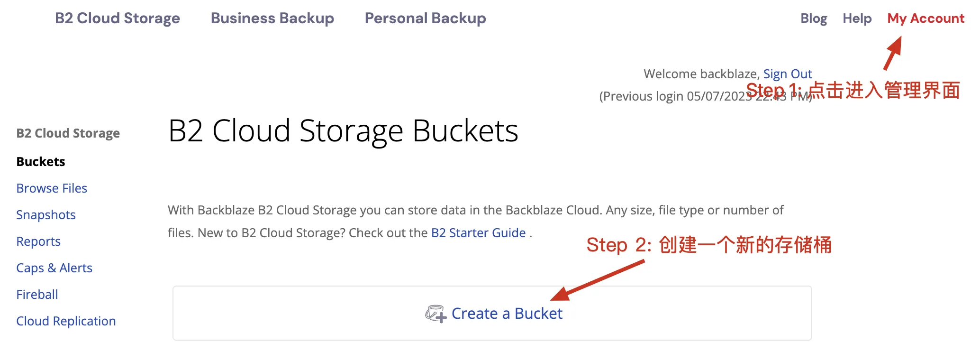Open Reports in the sidebar
The width and height of the screenshot is (980, 352).
(38, 241)
